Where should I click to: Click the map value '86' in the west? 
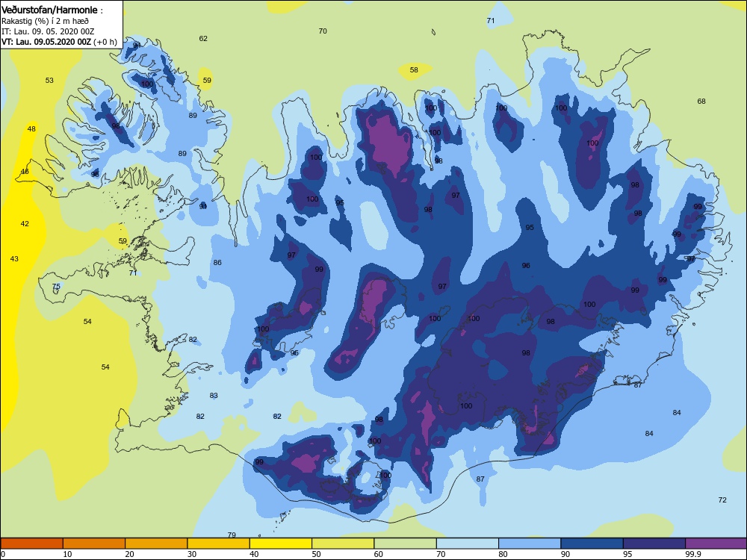click(217, 263)
